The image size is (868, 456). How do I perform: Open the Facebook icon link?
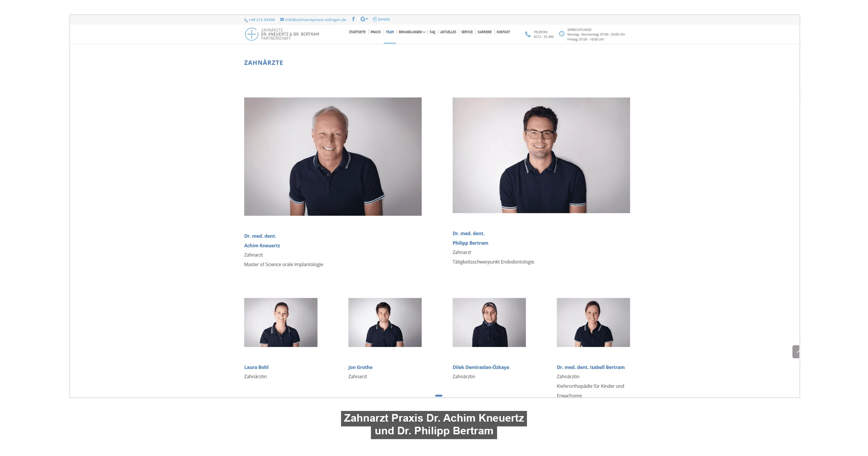353,19
